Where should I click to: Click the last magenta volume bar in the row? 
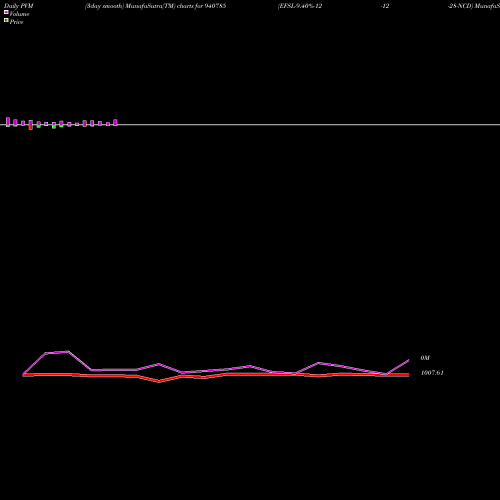(x=115, y=122)
